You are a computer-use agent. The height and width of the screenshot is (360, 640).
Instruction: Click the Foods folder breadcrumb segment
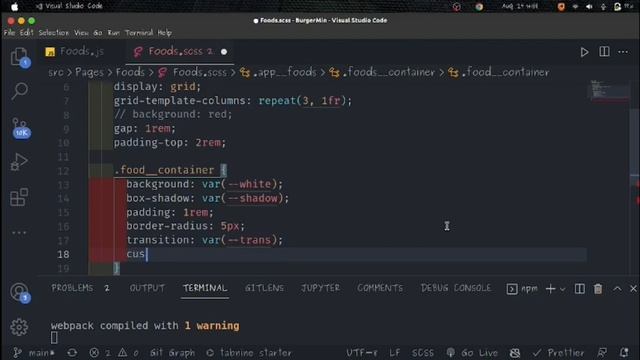(x=130, y=73)
